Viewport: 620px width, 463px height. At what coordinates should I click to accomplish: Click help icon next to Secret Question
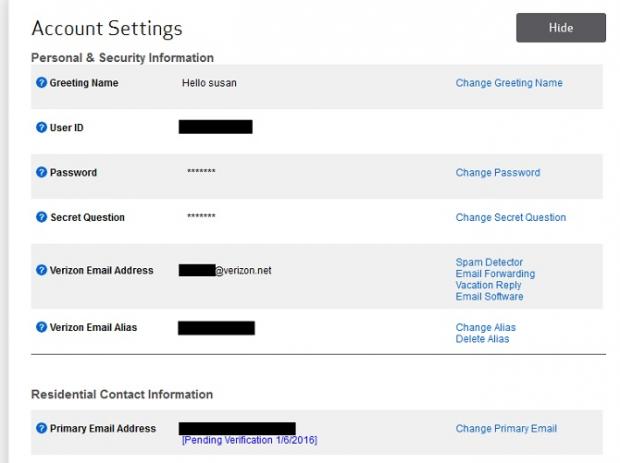[x=42, y=217]
